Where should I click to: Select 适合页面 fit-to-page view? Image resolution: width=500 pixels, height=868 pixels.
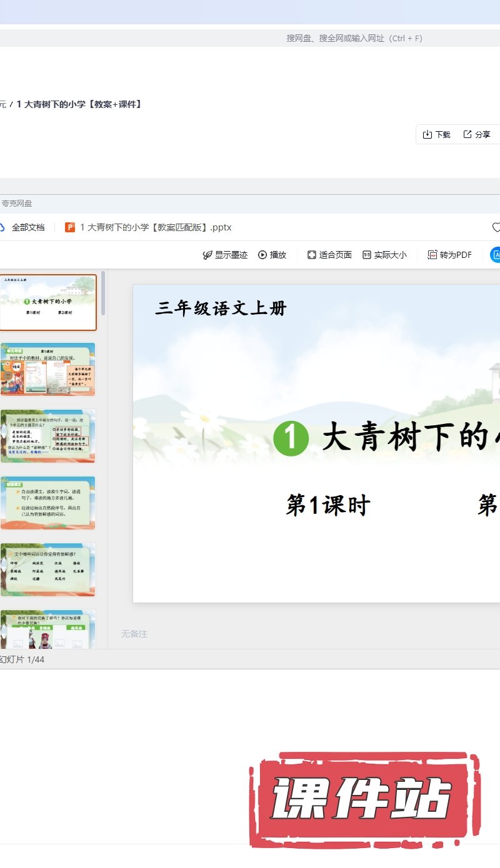pos(329,255)
